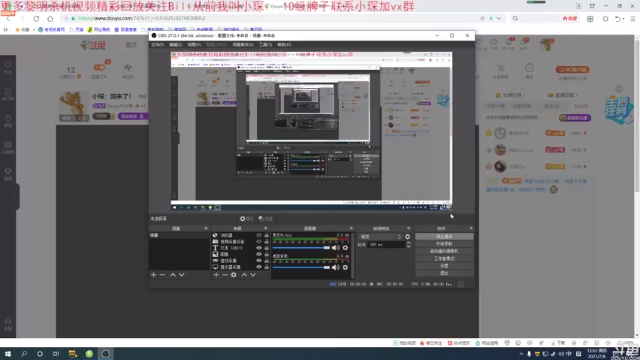Image resolution: width=640 pixels, height=360 pixels.
Task: Toggle lock of 文本 (GDI+) source
Action: (267, 248)
